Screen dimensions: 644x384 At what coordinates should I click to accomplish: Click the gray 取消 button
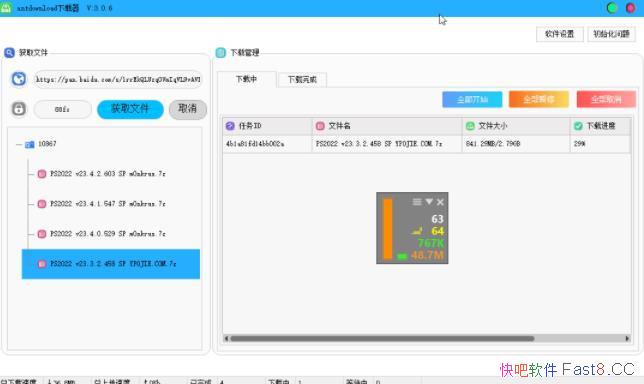188,109
